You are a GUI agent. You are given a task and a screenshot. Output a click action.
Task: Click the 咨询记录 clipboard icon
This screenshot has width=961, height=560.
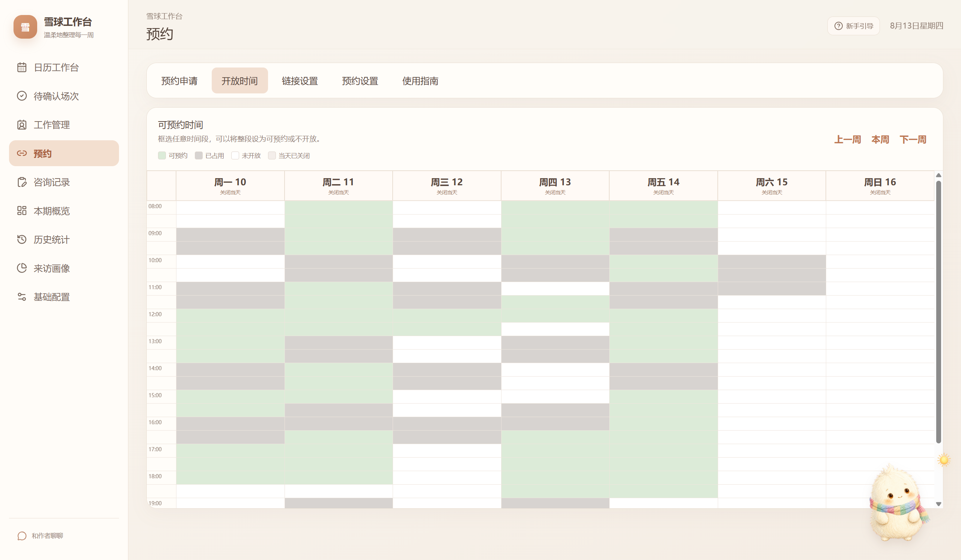(x=22, y=182)
